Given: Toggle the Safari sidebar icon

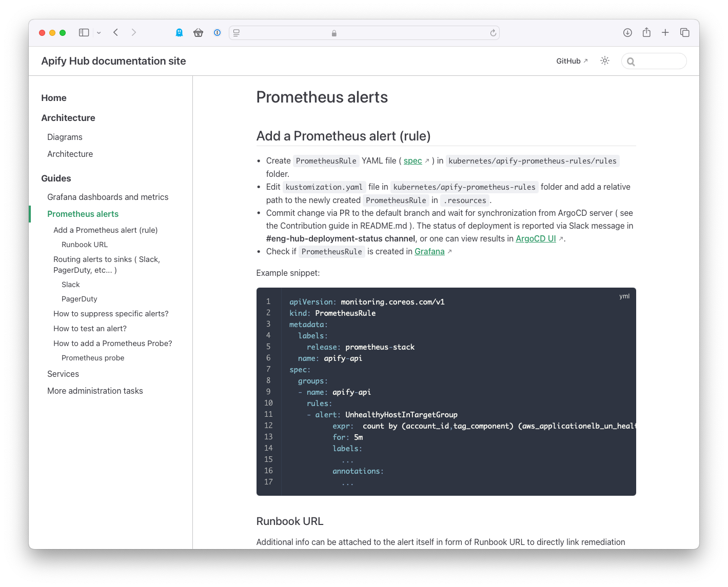Looking at the screenshot, I should (x=84, y=32).
